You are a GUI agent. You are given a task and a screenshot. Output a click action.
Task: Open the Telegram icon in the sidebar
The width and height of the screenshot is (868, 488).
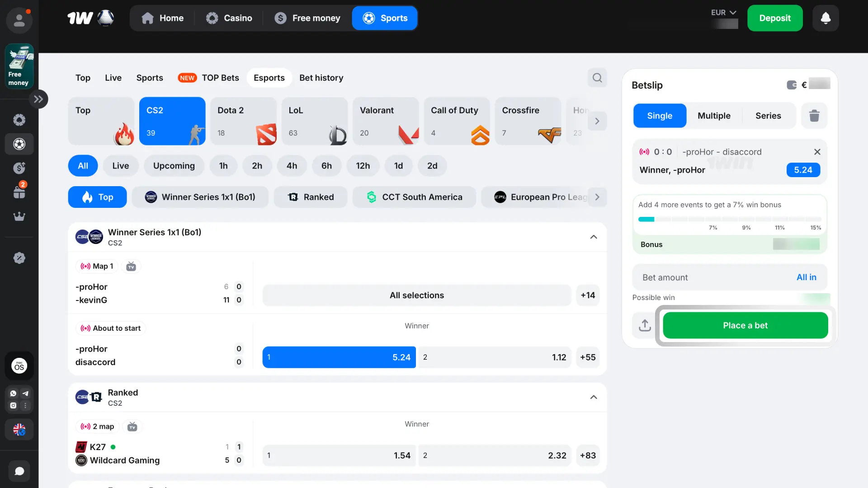tap(25, 394)
